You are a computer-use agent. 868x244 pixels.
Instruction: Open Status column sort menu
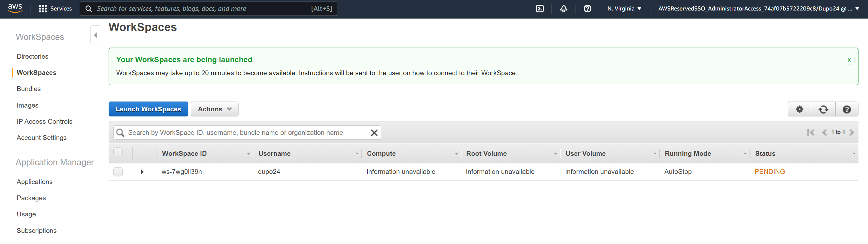click(x=854, y=154)
